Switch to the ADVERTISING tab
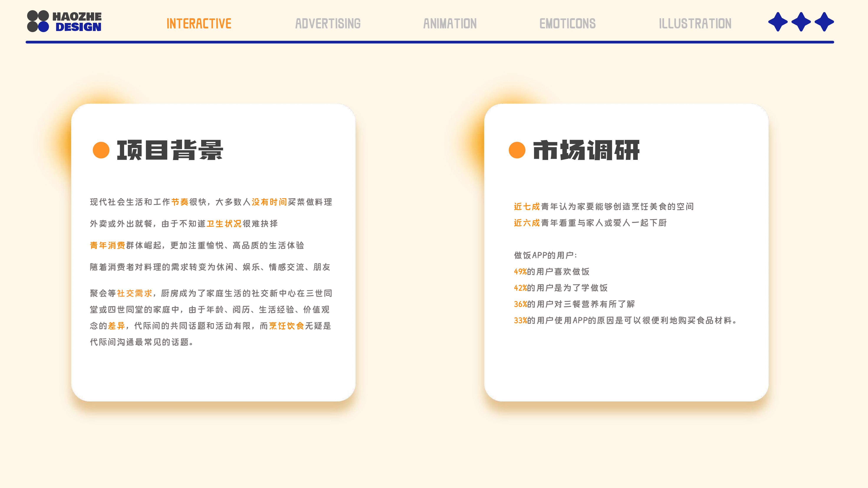 (328, 24)
